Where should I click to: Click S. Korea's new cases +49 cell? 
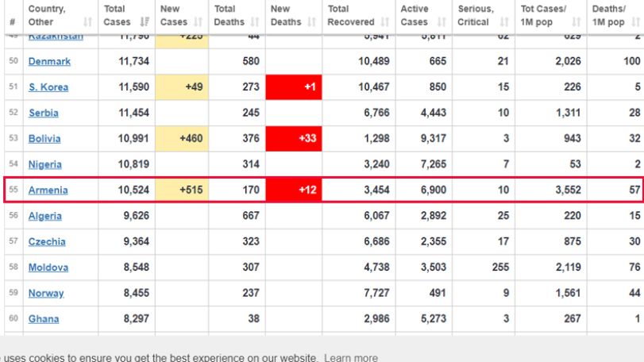pyautogui.click(x=182, y=87)
